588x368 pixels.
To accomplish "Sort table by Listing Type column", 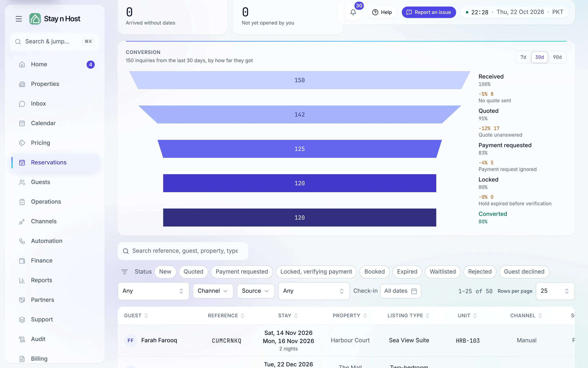I will tap(409, 316).
